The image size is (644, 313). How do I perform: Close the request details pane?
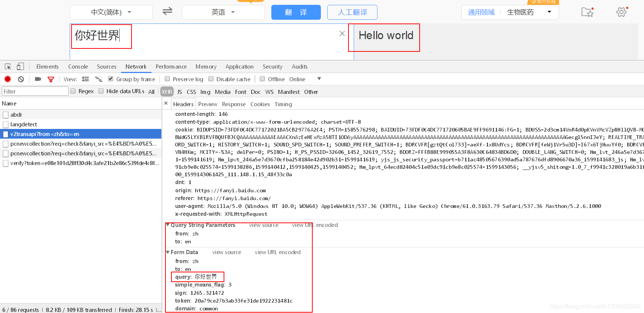pos(166,103)
